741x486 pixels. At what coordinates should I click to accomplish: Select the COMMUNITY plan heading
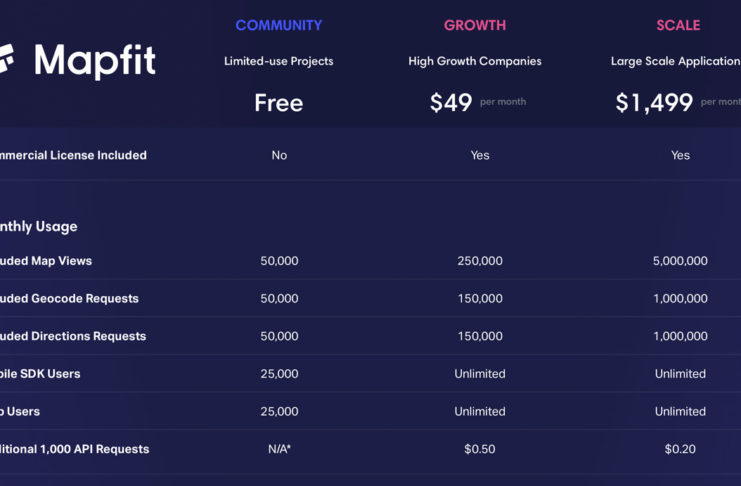click(x=279, y=25)
